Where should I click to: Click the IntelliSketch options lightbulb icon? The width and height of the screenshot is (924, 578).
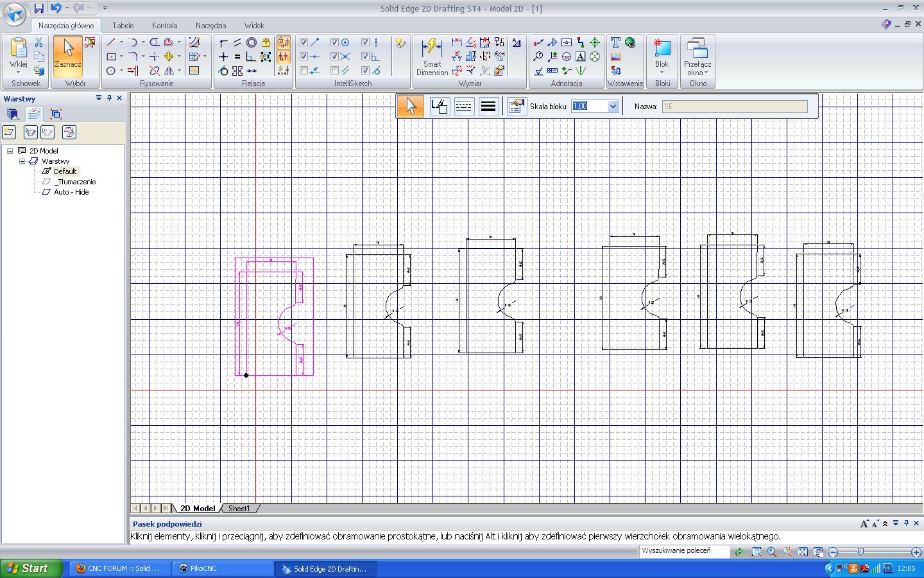click(x=400, y=43)
